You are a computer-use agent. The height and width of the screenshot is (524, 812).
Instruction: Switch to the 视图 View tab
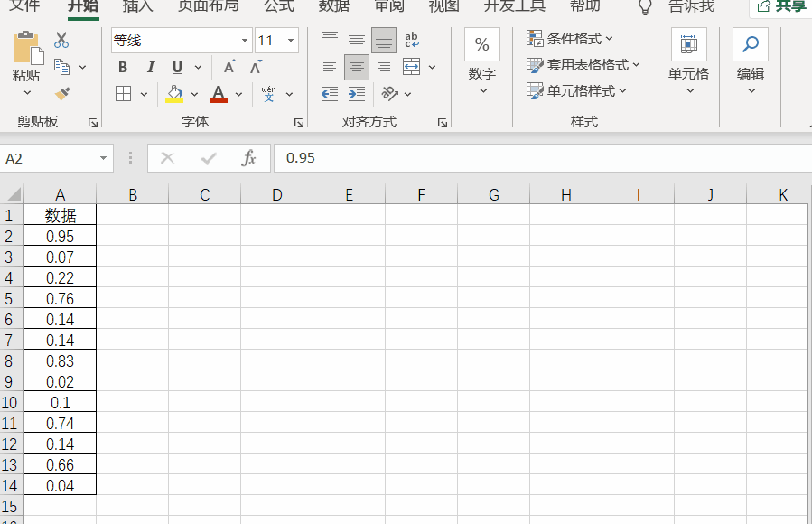pyautogui.click(x=444, y=5)
